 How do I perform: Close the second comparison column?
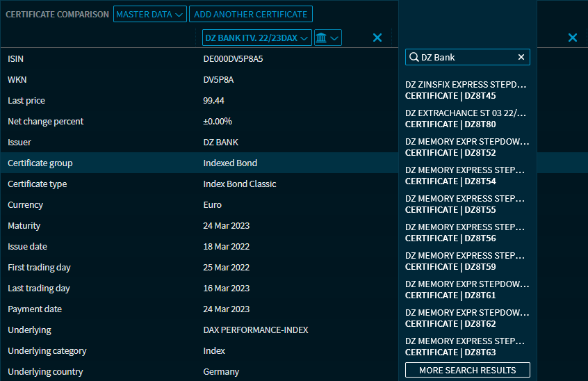click(x=573, y=38)
